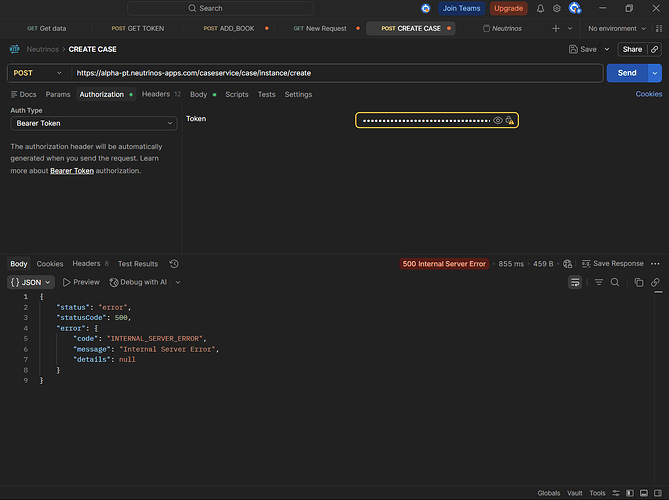Open the environment quick look icon
This screenshot has width=669, height=500.
pyautogui.click(x=659, y=29)
